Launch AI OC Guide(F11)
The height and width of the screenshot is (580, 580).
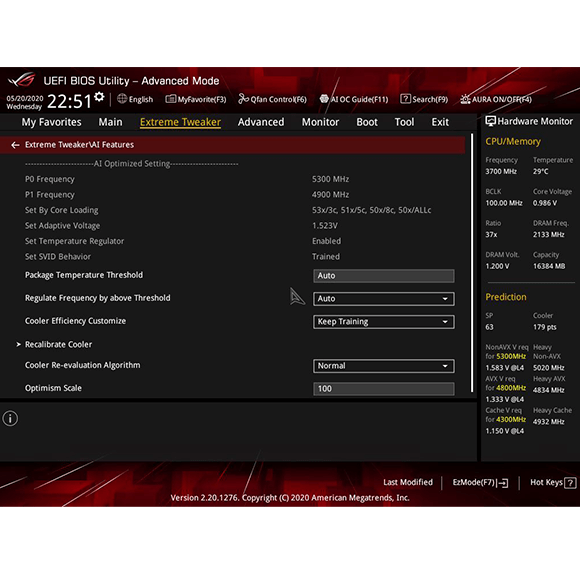pos(354,99)
